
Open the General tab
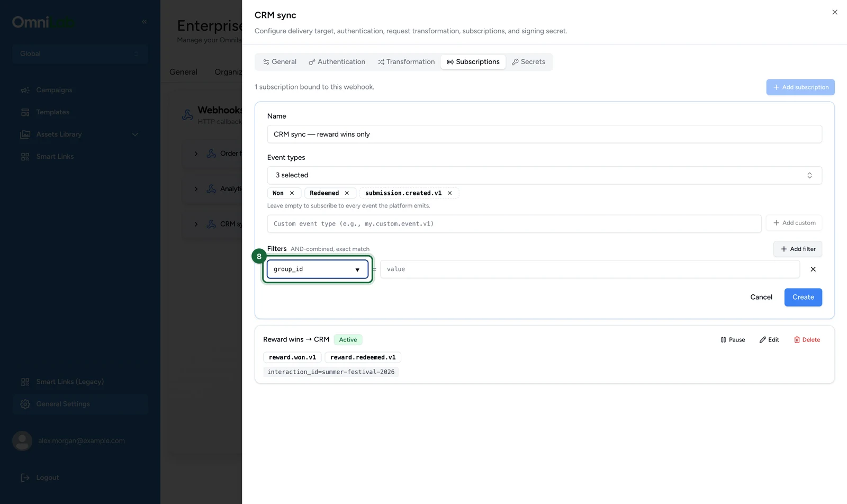click(x=280, y=62)
